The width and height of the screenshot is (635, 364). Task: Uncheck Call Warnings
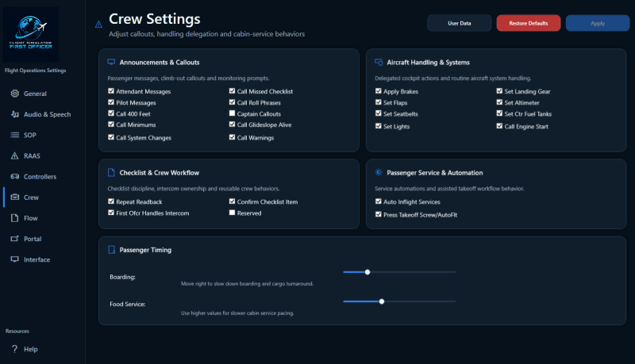(232, 137)
